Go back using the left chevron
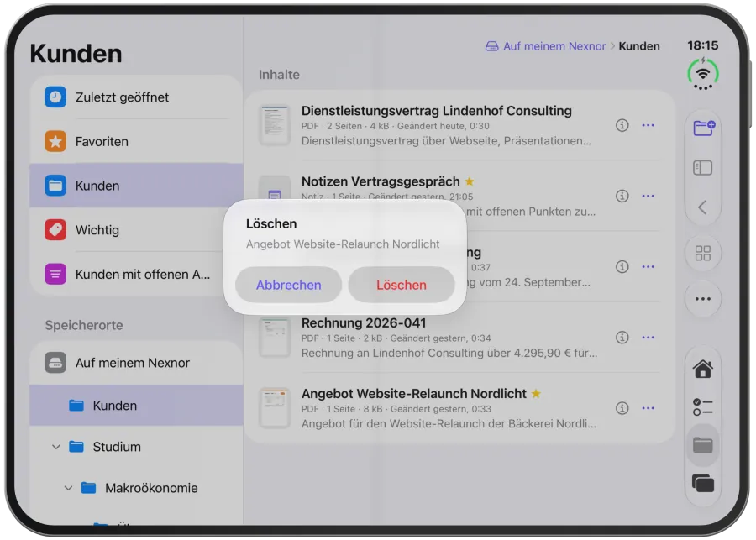 click(702, 207)
